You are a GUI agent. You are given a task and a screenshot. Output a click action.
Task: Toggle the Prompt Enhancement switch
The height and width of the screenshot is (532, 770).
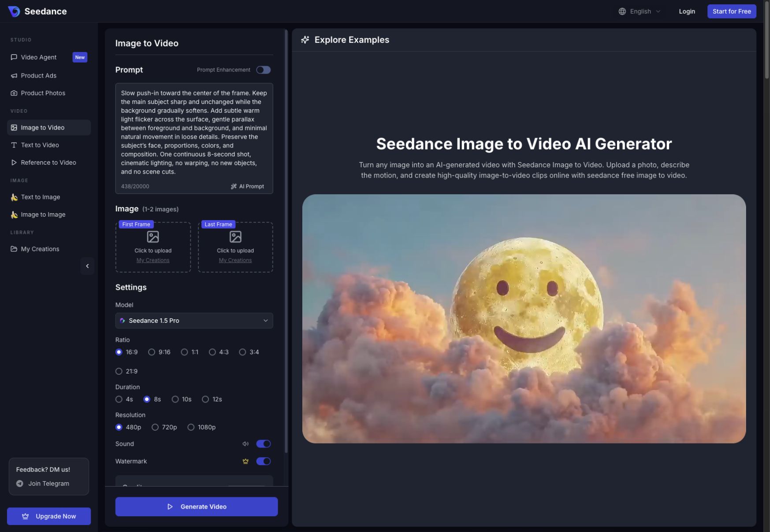click(263, 70)
